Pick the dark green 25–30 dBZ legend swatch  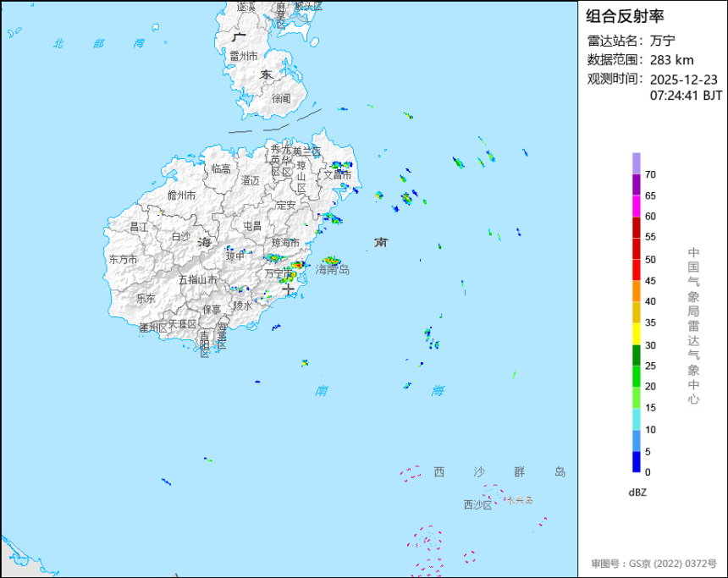click(x=636, y=355)
